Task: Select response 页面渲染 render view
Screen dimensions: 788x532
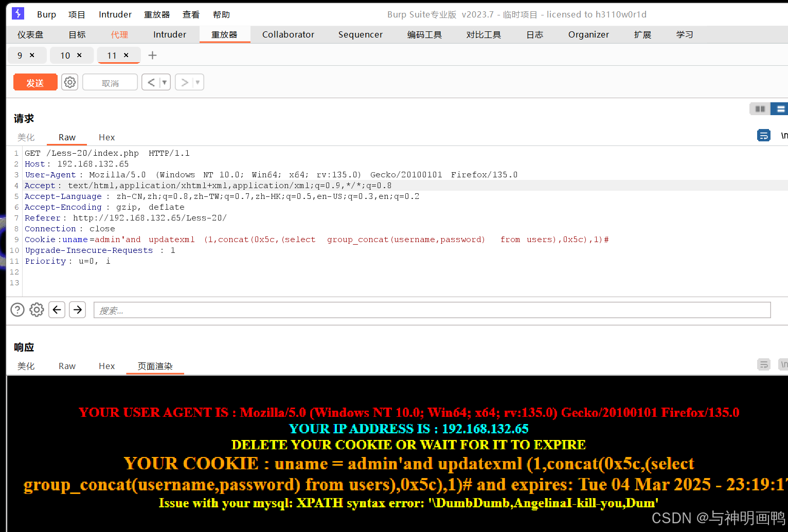Action: point(155,366)
